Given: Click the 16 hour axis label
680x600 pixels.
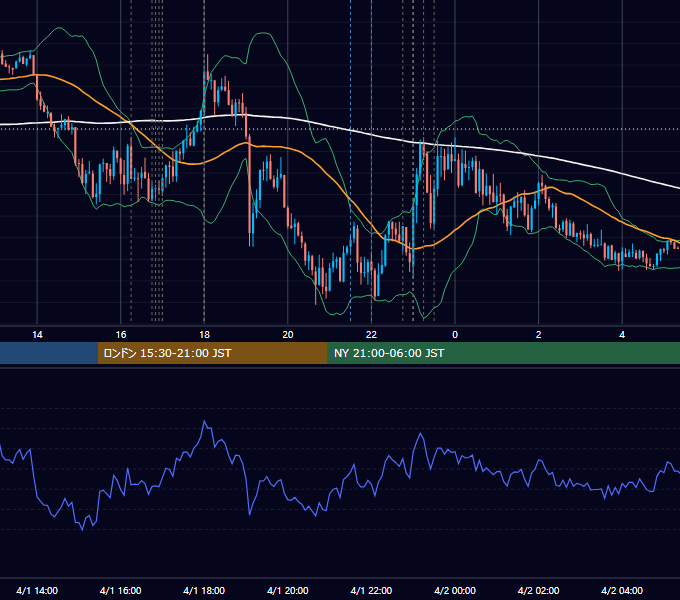Looking at the screenshot, I should (121, 335).
